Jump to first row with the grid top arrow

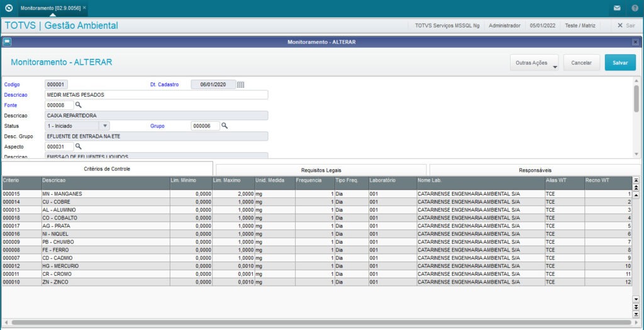pyautogui.click(x=636, y=180)
